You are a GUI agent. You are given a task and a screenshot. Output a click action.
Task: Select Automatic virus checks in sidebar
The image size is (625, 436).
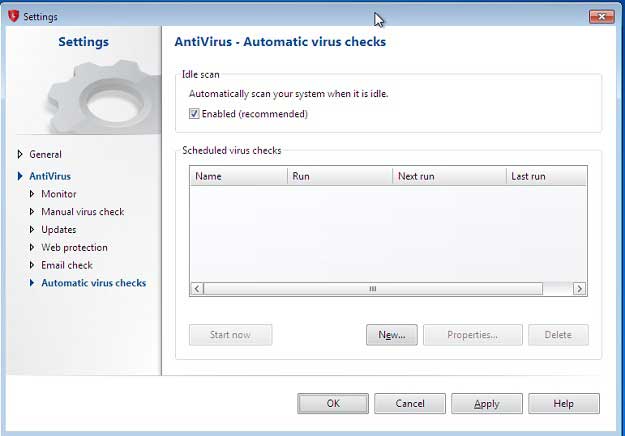point(94,283)
